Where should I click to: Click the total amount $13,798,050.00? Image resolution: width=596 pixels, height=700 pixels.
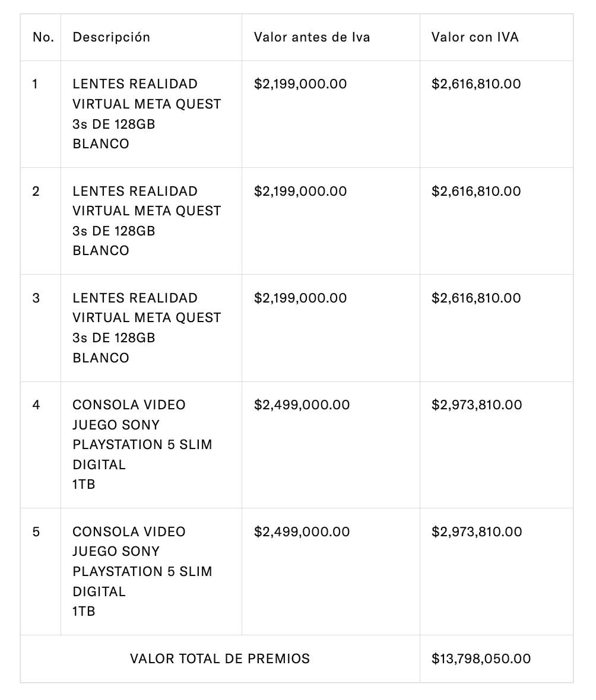pos(481,658)
